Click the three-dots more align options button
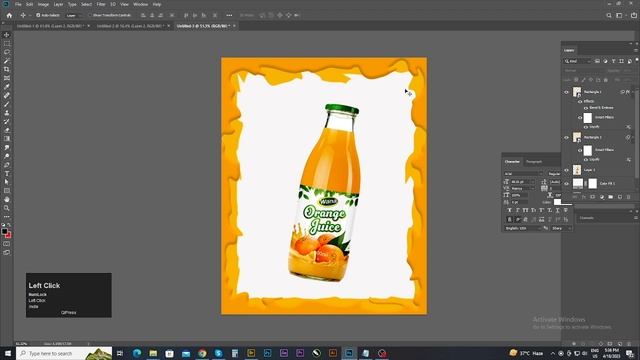This screenshot has height=360, width=640. pos(229,16)
